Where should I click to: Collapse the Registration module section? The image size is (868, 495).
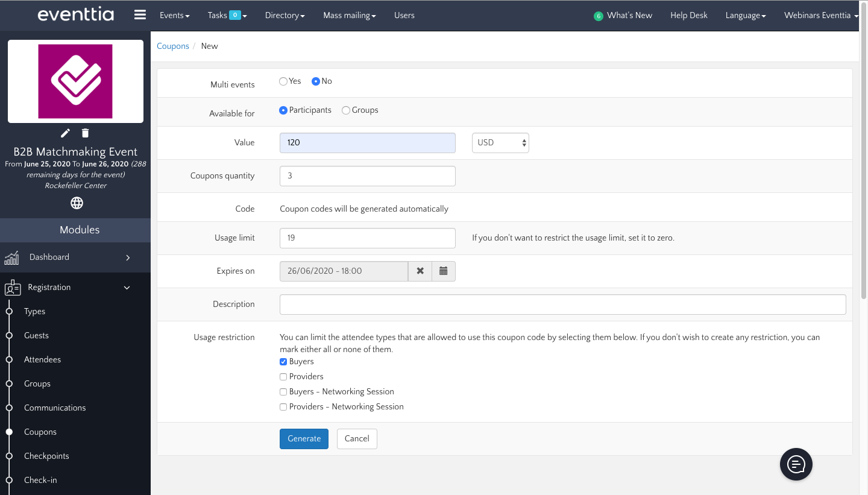coord(127,288)
